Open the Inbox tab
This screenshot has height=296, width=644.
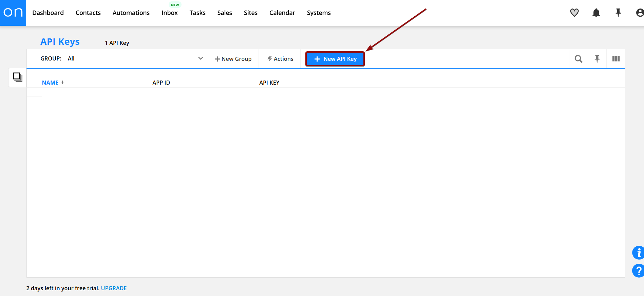tap(169, 13)
